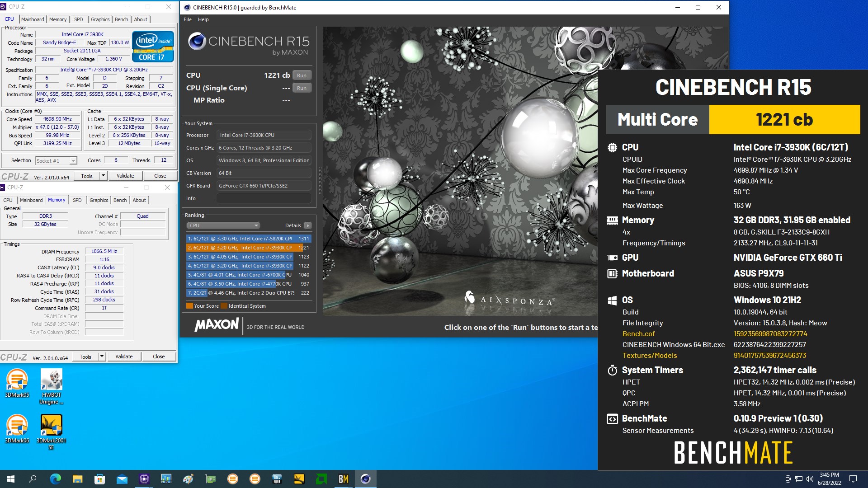Screen dimensions: 868x488
Task: Click the yellow 1221 cb Multi Core score
Action: click(x=784, y=120)
